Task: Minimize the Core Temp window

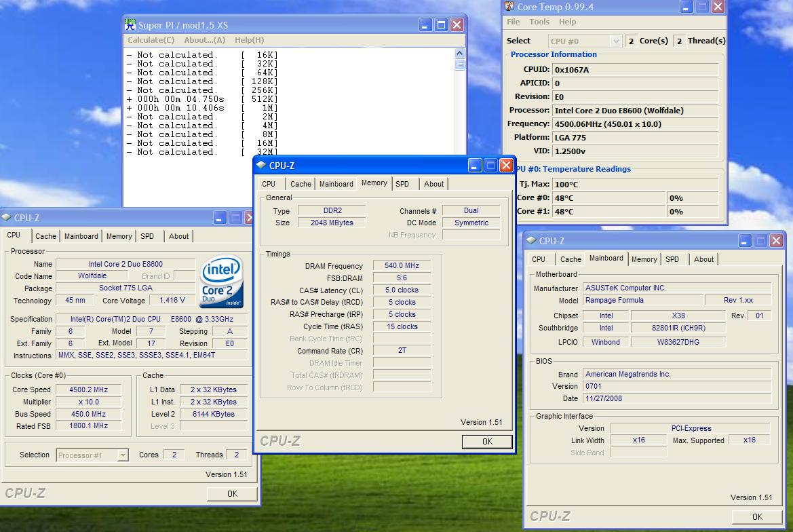Action: coord(686,7)
